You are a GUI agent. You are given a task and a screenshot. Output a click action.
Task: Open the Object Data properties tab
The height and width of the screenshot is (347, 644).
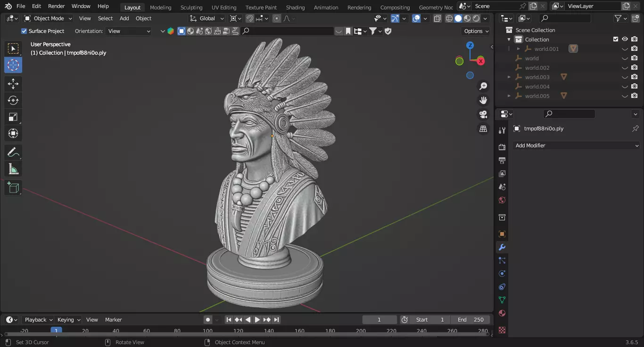click(502, 300)
